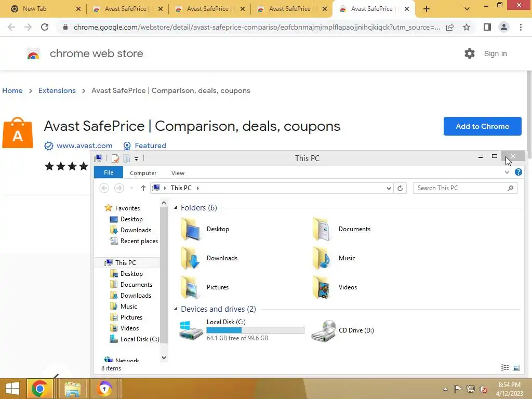This screenshot has height=399, width=532.
Task: Click Chrome icon on the taskbar
Action: point(39,389)
